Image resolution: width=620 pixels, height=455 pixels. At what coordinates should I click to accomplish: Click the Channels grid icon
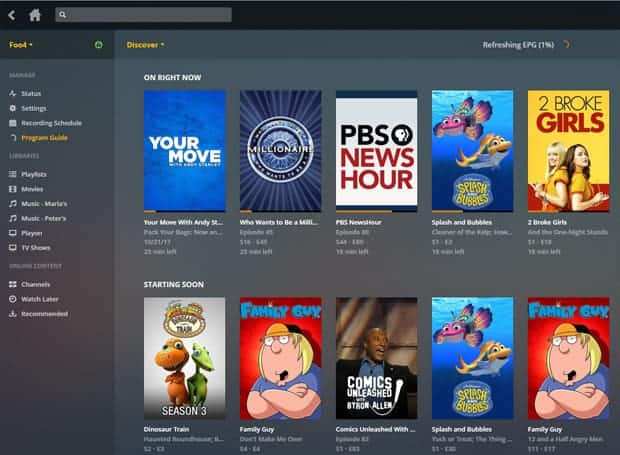click(x=13, y=284)
